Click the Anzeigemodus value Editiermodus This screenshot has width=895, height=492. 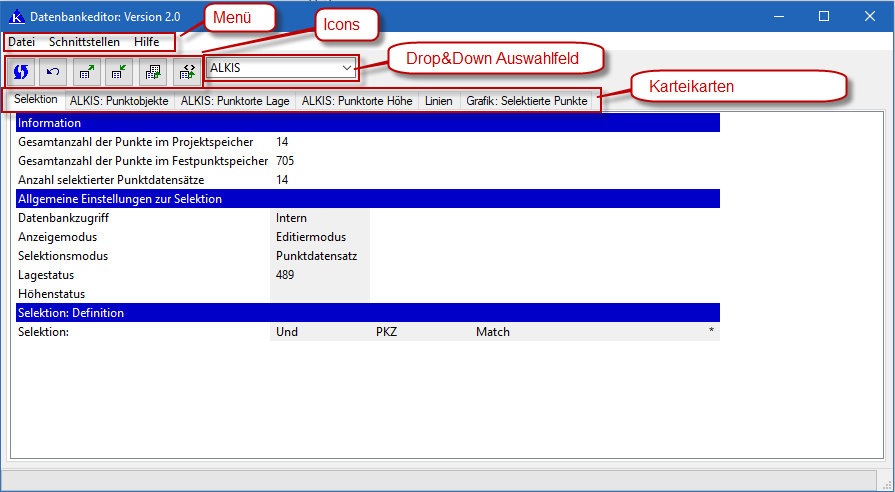click(x=310, y=237)
